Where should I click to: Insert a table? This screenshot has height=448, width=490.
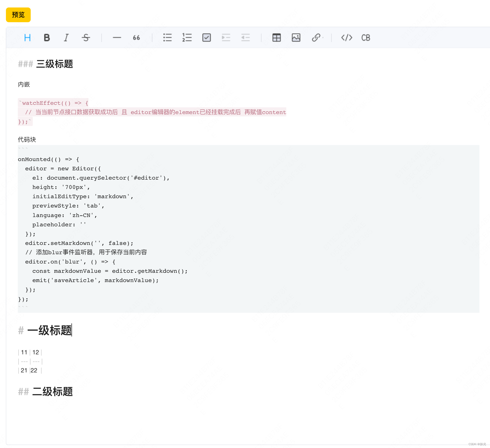(276, 38)
